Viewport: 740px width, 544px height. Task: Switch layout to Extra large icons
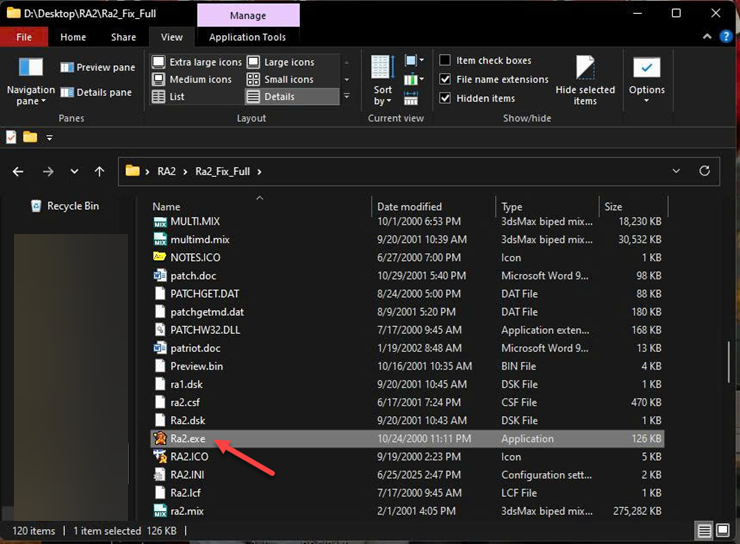tap(197, 62)
